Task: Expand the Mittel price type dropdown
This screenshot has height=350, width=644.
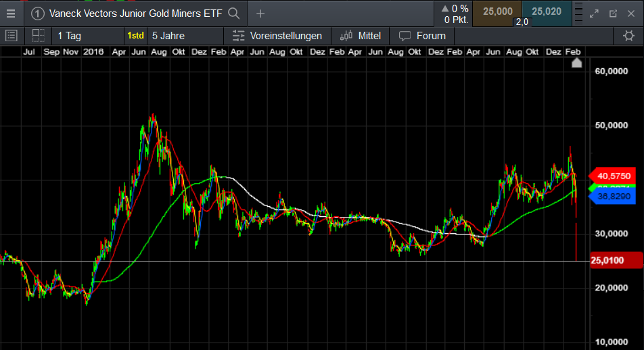Action: (x=361, y=36)
